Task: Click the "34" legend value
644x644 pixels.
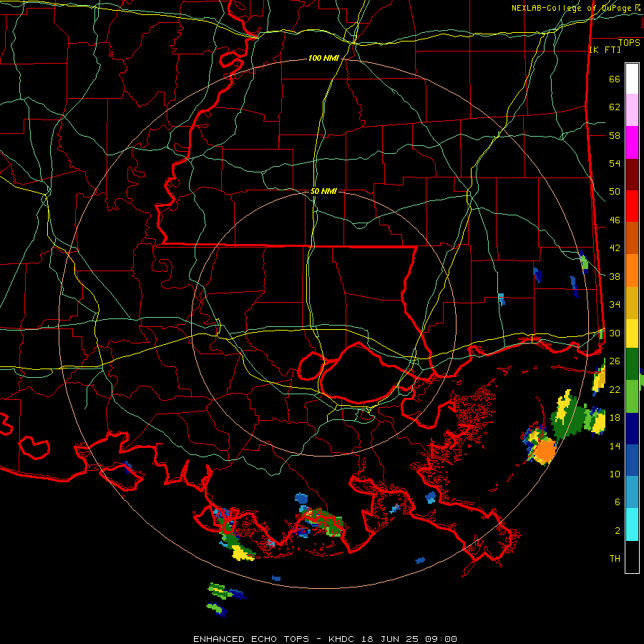Action: tap(615, 305)
